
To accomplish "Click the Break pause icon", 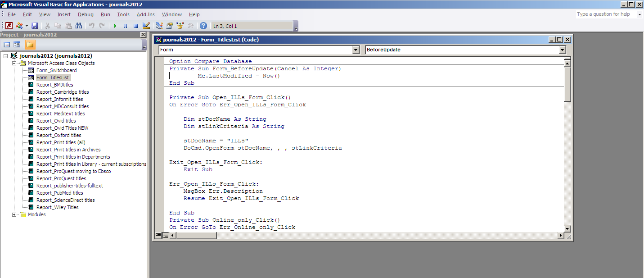I will (126, 26).
